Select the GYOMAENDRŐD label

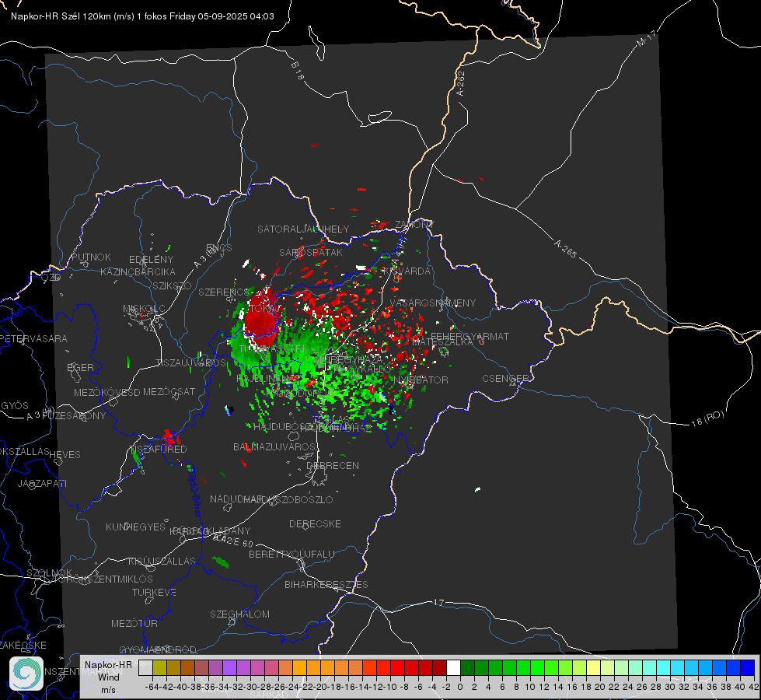[158, 649]
